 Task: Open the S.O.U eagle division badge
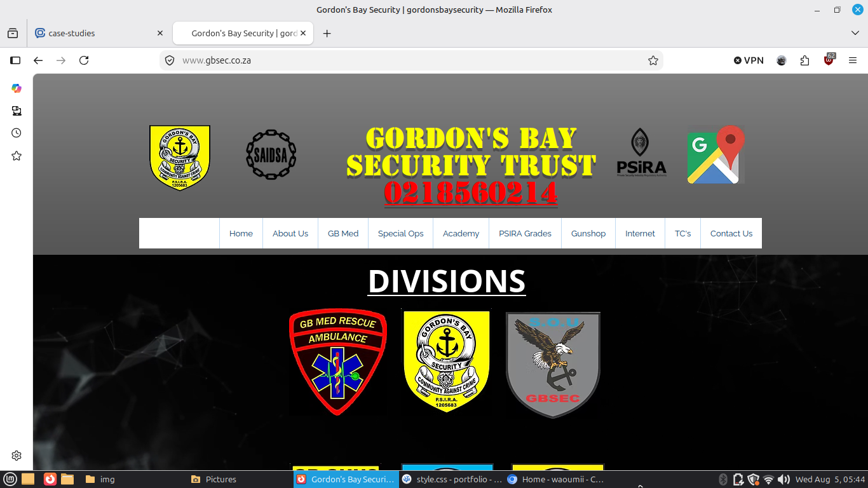553,365
